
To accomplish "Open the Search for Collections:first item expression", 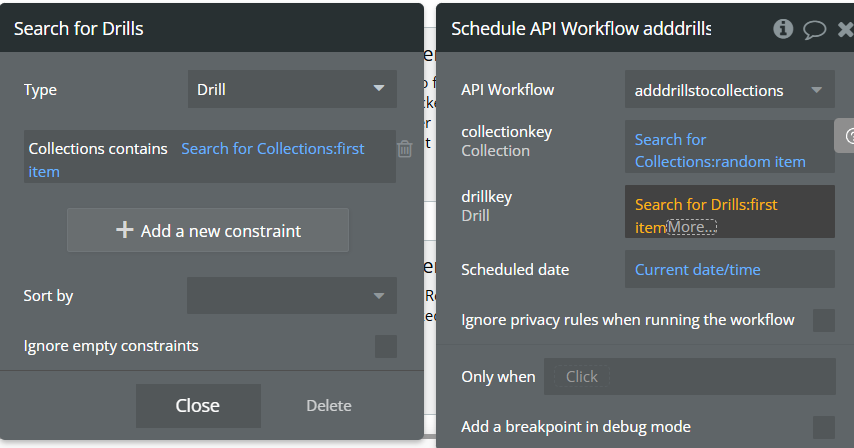I will [x=272, y=149].
